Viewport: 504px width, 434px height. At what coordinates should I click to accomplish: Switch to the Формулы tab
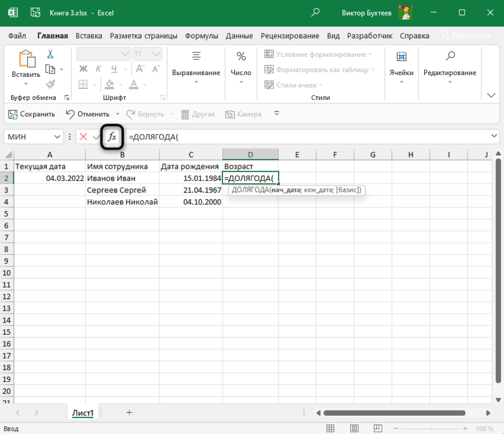coord(202,36)
